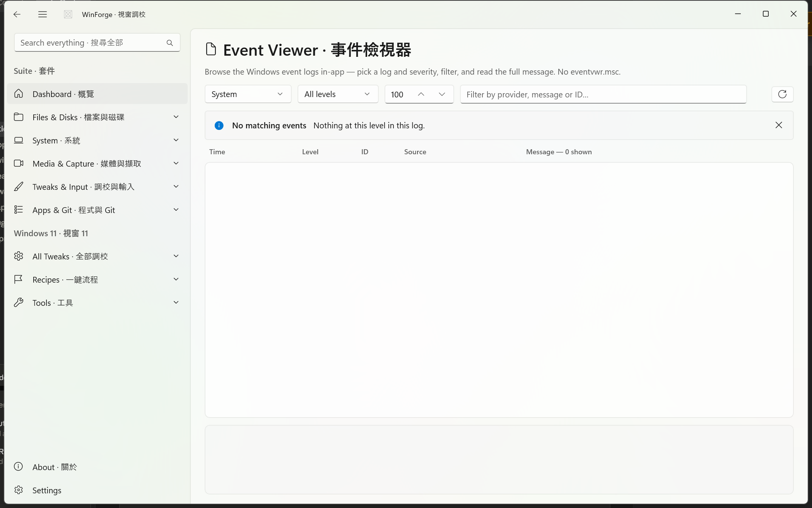Screen dimensions: 812x508
Task: Expand Files & Disks section chevron
Action: click(176, 117)
